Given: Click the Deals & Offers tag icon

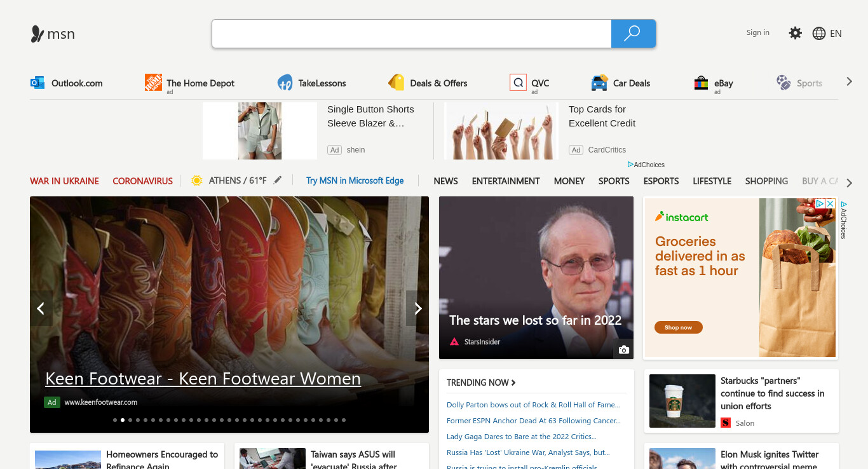Looking at the screenshot, I should 397,83.
